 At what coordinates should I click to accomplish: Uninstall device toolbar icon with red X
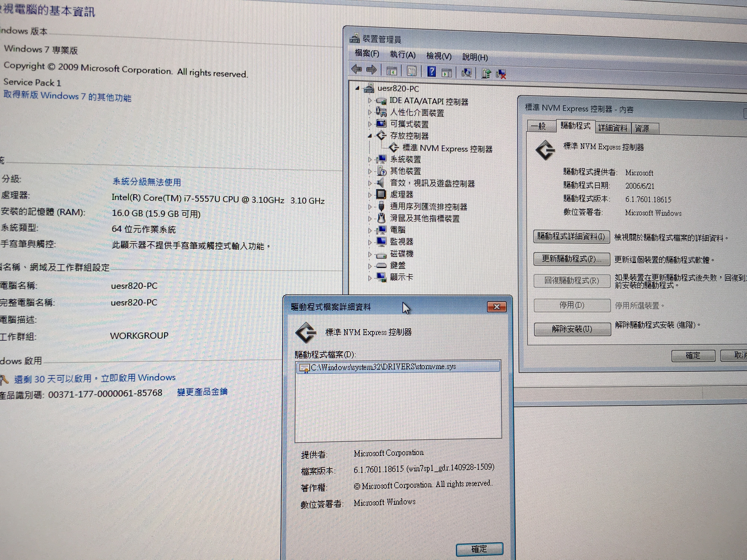(501, 74)
